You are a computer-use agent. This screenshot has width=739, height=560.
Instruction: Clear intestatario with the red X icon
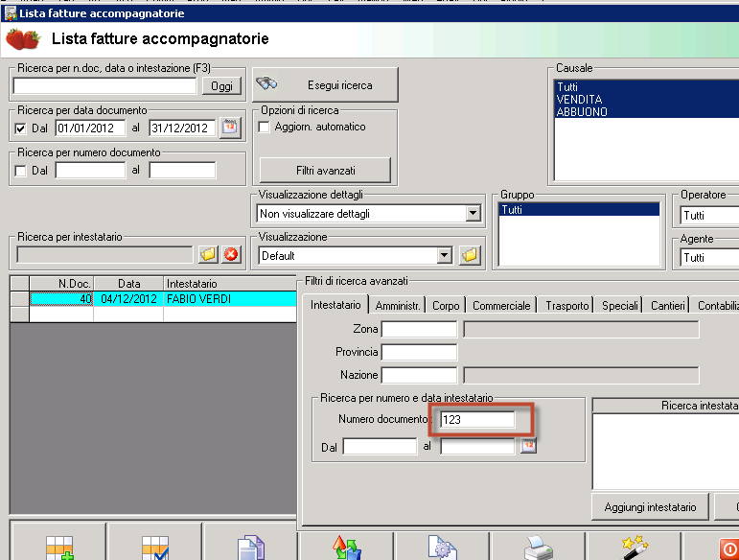[x=231, y=254]
